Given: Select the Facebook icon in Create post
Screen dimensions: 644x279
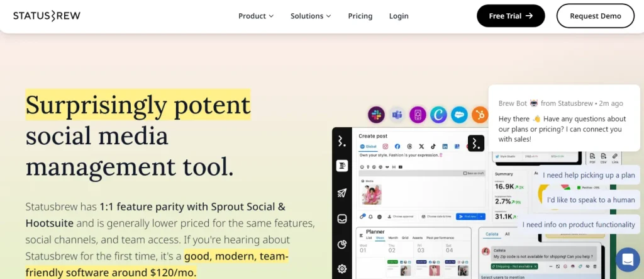Looking at the screenshot, I should click(x=397, y=147).
